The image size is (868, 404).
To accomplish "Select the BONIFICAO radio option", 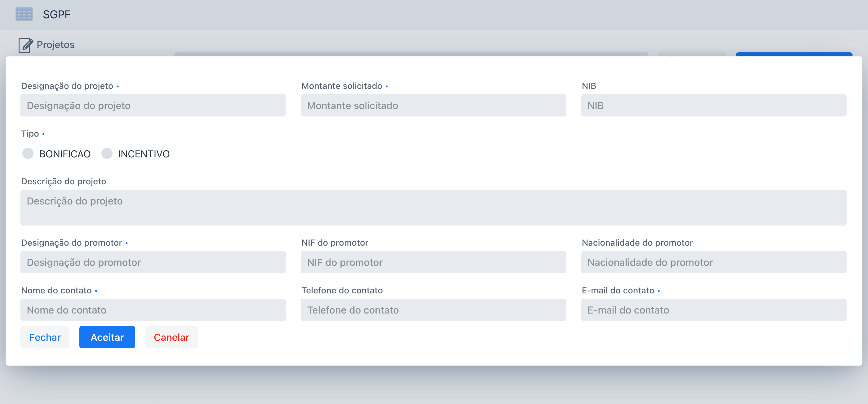I will point(28,154).
